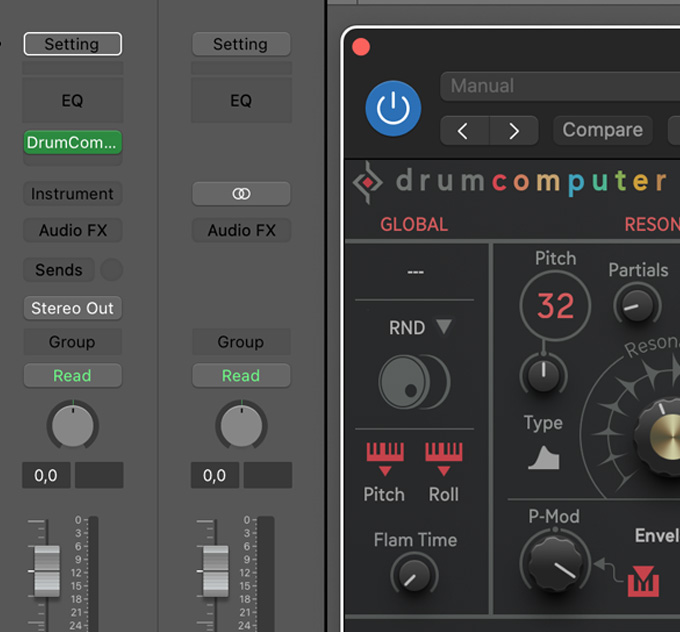Open Group slot on second channel
The height and width of the screenshot is (632, 680).
coord(241,342)
